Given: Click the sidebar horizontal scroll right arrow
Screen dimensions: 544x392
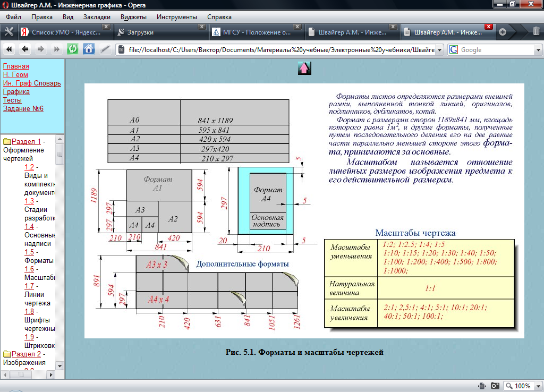Looking at the screenshot, I should pyautogui.click(x=51, y=374).
